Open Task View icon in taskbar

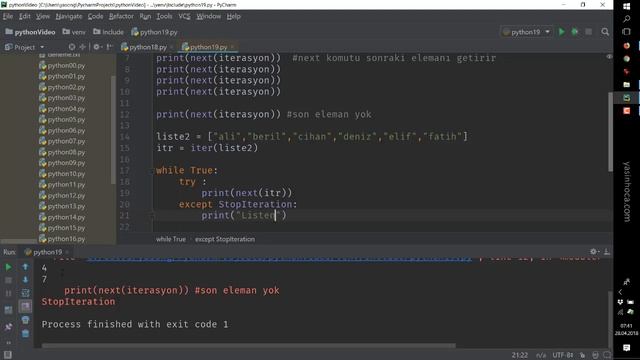627,31
